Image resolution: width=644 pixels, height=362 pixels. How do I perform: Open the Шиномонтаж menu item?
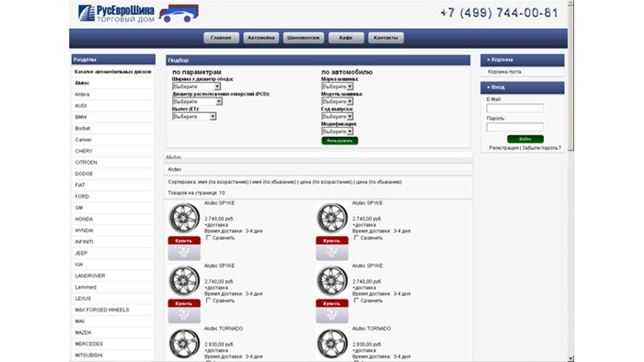click(x=304, y=38)
